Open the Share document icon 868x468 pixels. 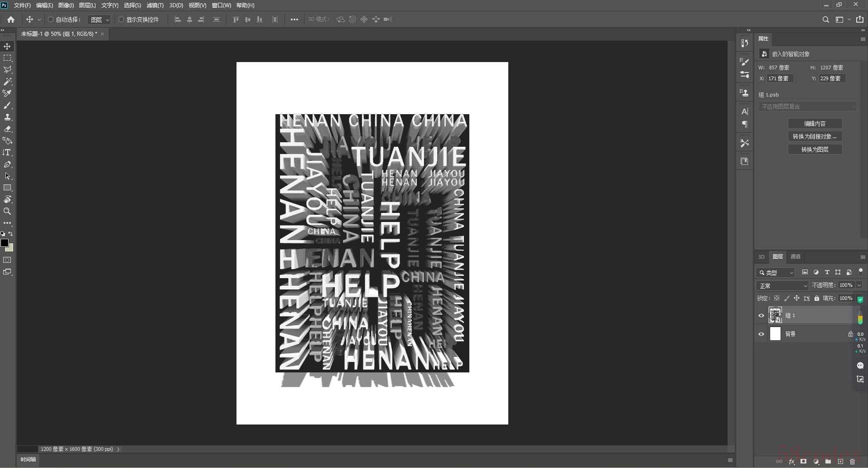coord(860,19)
